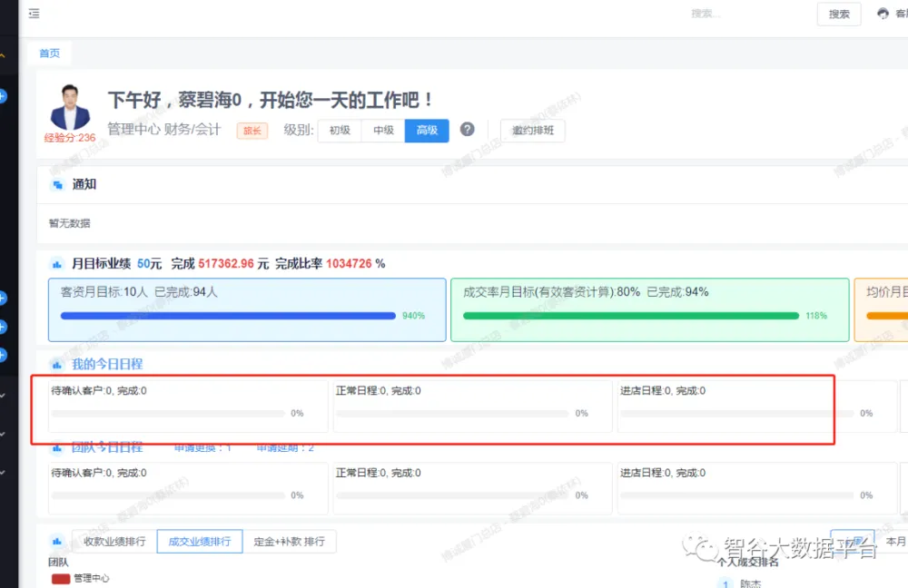Click the 旅长 rank badge
The height and width of the screenshot is (588, 908).
(252, 131)
